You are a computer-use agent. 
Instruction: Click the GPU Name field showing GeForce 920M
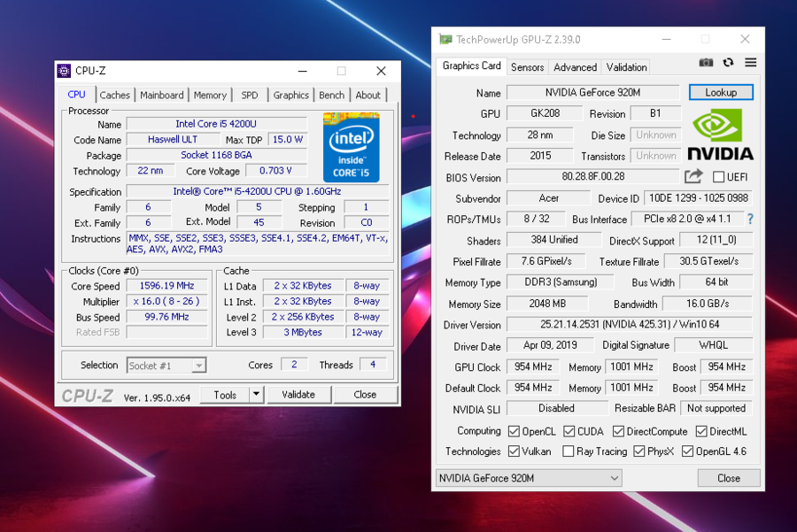(x=593, y=93)
